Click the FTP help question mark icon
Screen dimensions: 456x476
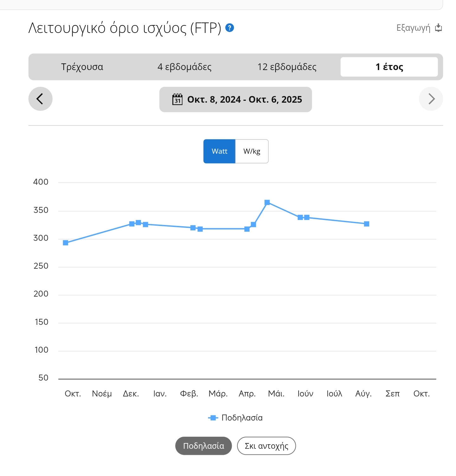click(x=230, y=28)
